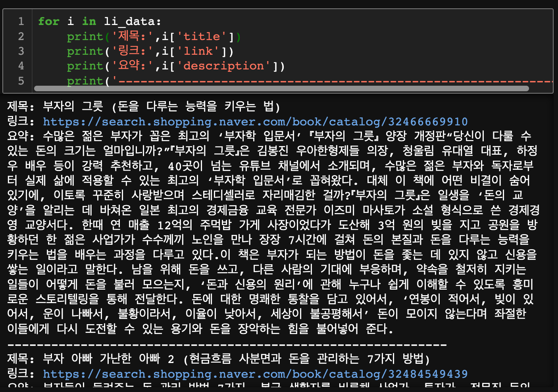Click the print dashed-line code on line 5
The height and width of the screenshot is (392, 558).
click(x=310, y=81)
